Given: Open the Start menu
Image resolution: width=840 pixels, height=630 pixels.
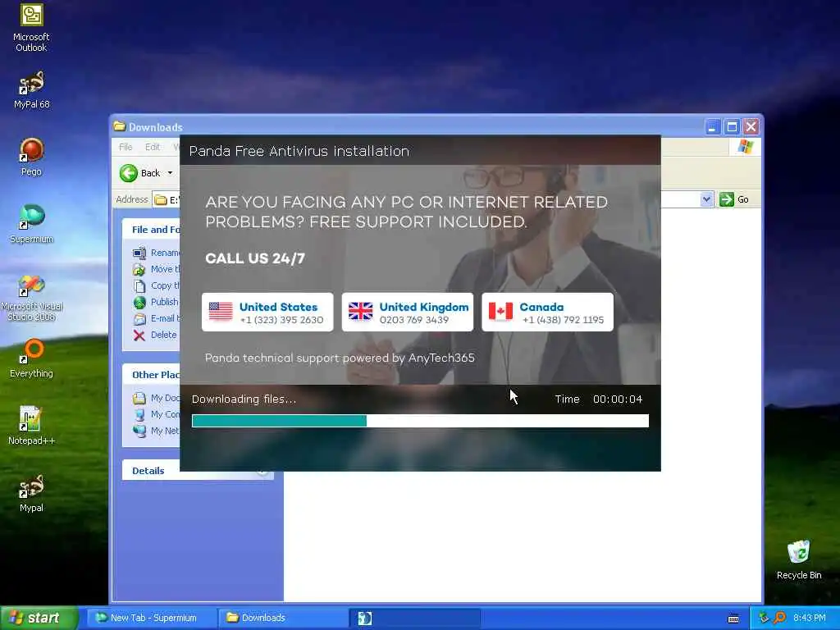Looking at the screenshot, I should point(39,618).
